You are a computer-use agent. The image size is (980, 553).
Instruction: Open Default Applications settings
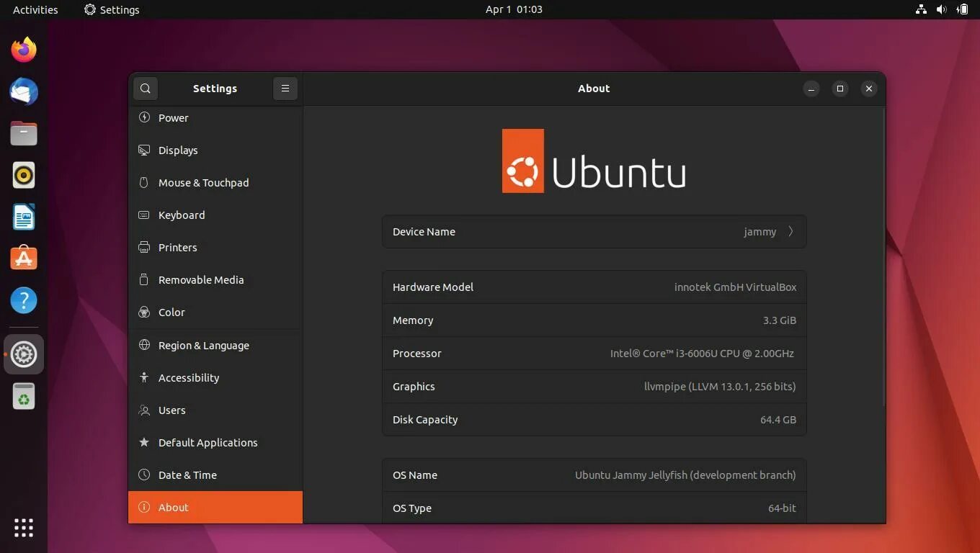[x=215, y=442]
